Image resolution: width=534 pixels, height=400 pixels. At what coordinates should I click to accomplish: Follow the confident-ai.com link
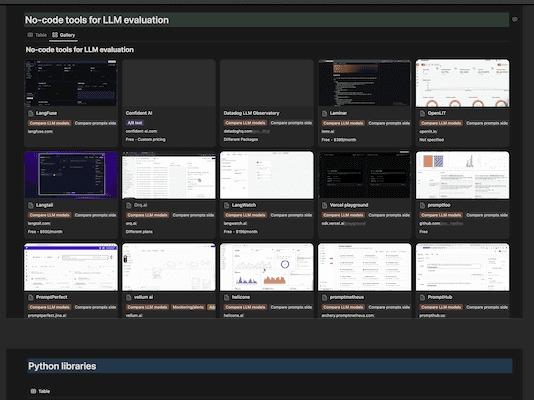141,131
